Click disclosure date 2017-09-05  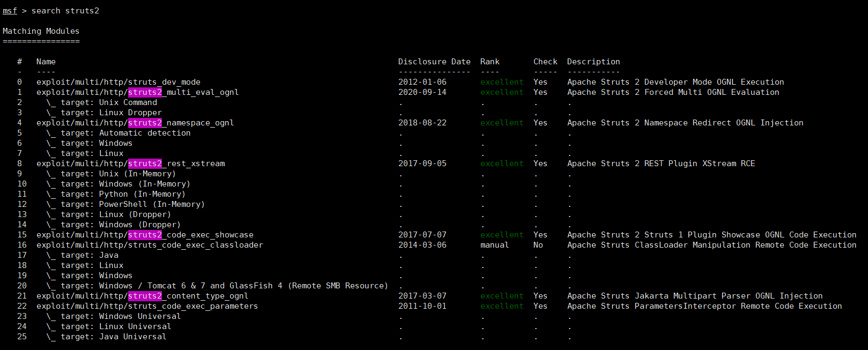tap(422, 163)
